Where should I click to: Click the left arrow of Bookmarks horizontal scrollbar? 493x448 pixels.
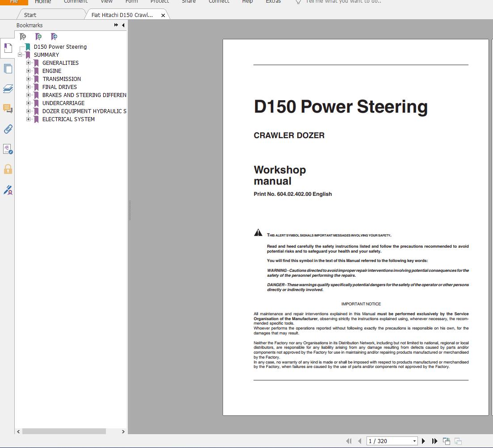(x=19, y=431)
